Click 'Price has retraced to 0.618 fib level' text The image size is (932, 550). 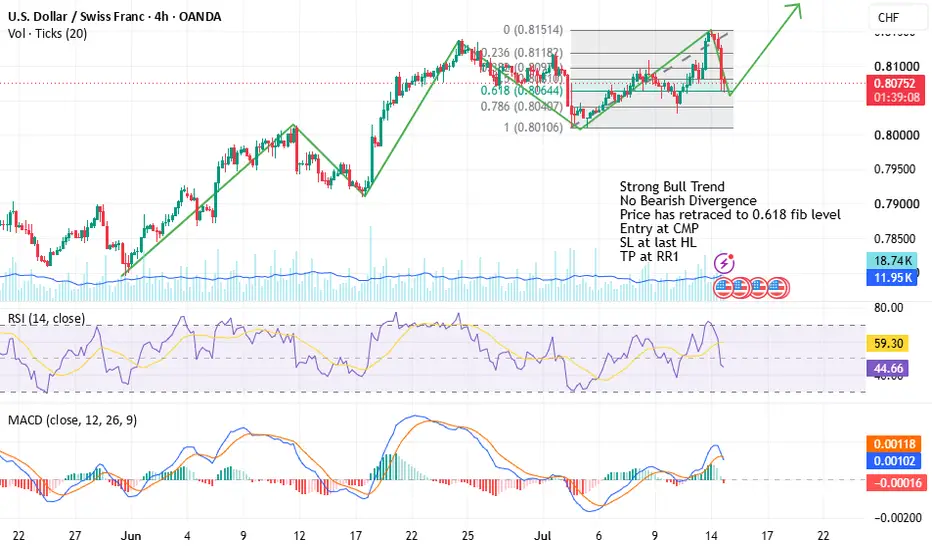[730, 215]
